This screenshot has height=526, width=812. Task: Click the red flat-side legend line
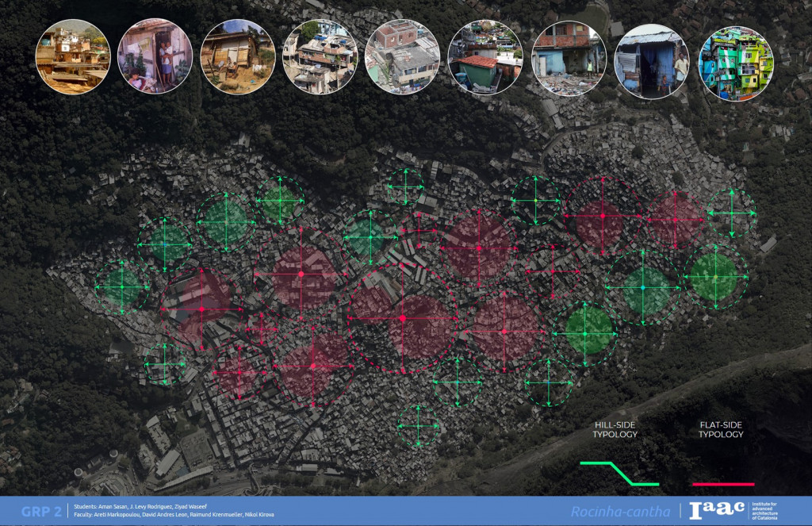(x=722, y=483)
